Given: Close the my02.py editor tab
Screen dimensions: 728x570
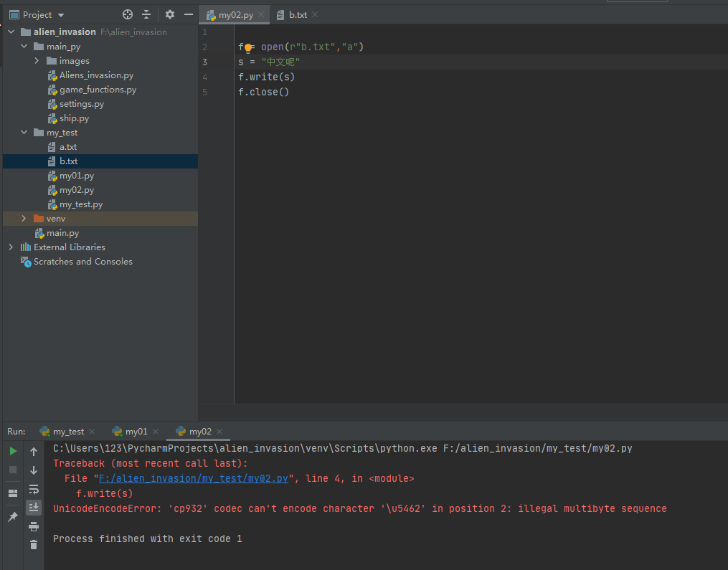Looking at the screenshot, I should [x=261, y=14].
